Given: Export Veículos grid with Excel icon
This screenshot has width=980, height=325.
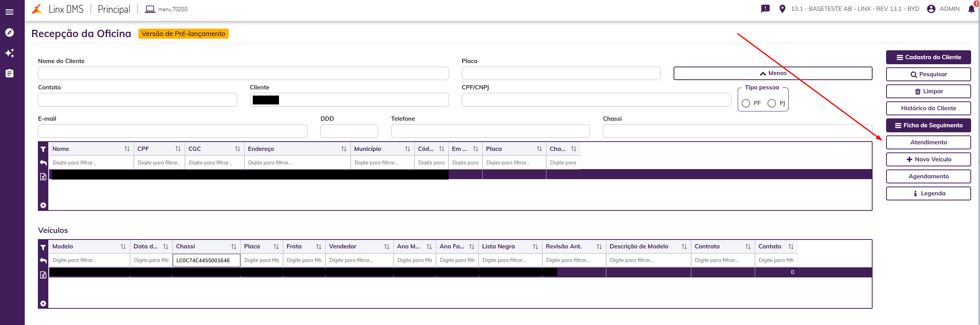Looking at the screenshot, I should 43,275.
